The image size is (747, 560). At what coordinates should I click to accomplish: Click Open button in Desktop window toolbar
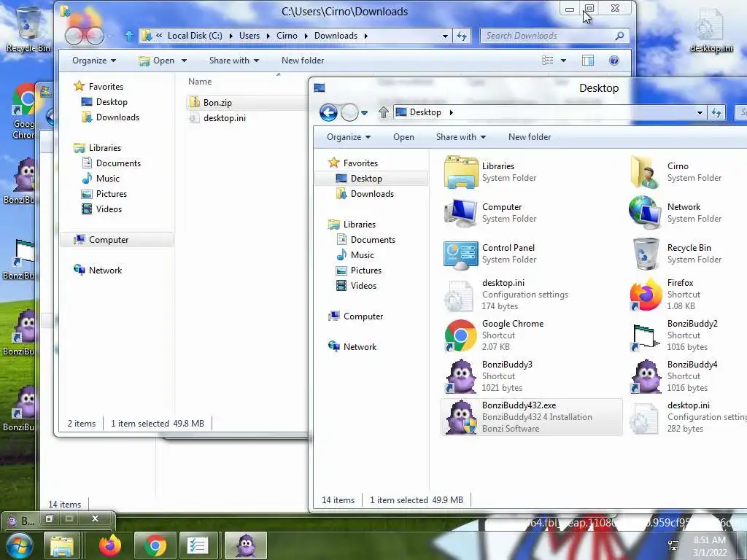(403, 137)
